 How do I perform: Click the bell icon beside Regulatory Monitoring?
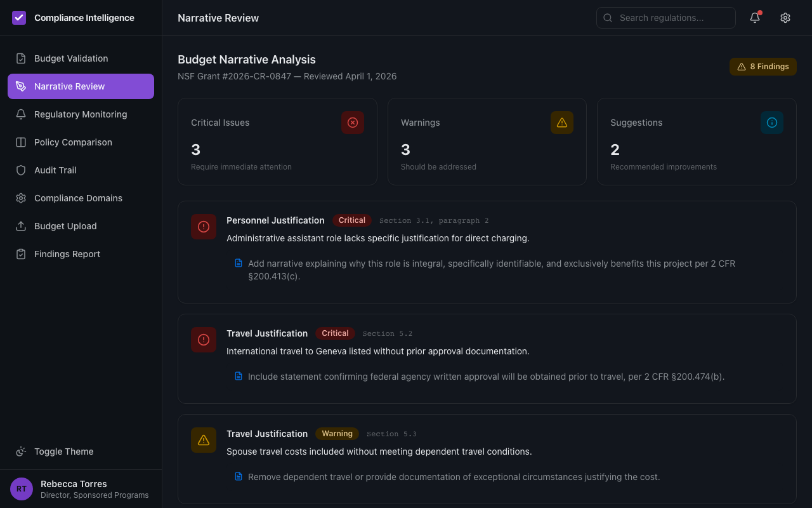[x=21, y=114]
